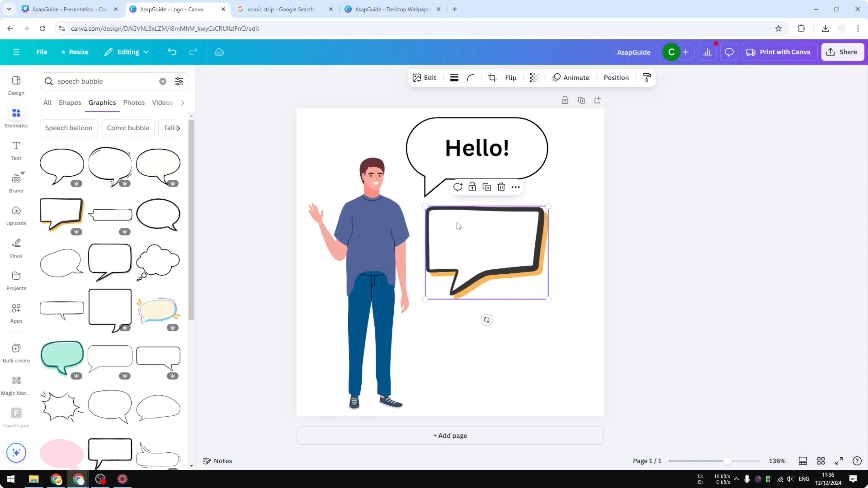868x488 pixels.
Task: Select the color roller at toolbar end
Action: coord(647,78)
